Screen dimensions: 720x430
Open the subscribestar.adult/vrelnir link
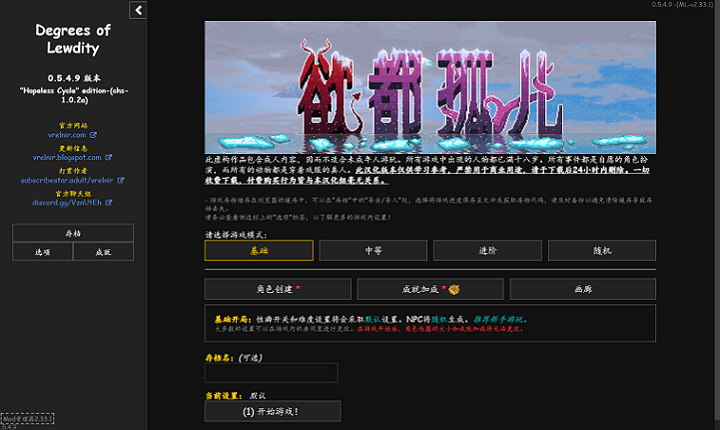pyautogui.click(x=67, y=181)
